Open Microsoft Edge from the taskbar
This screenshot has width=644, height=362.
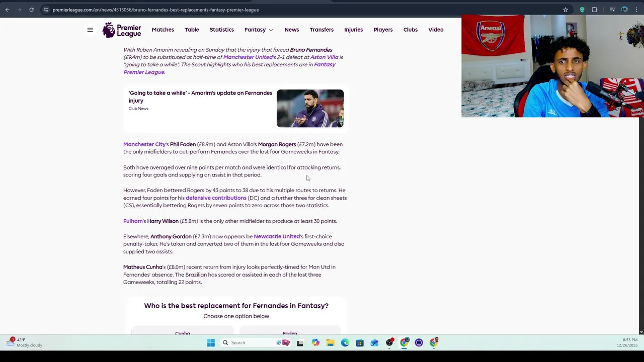[345, 343]
